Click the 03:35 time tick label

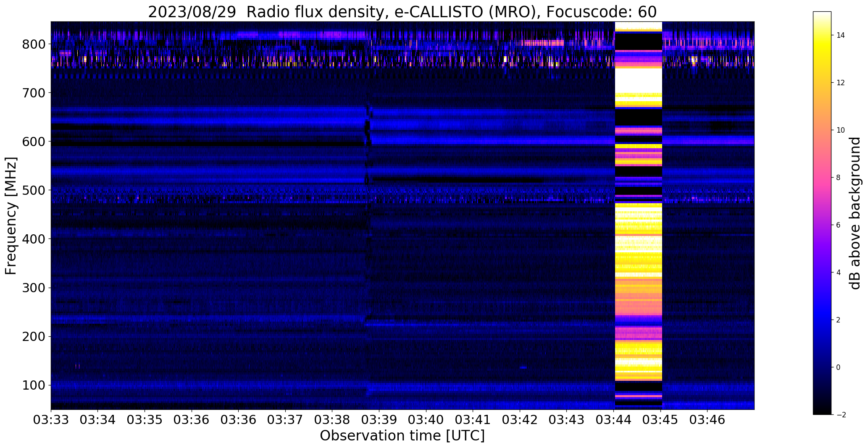click(x=145, y=420)
